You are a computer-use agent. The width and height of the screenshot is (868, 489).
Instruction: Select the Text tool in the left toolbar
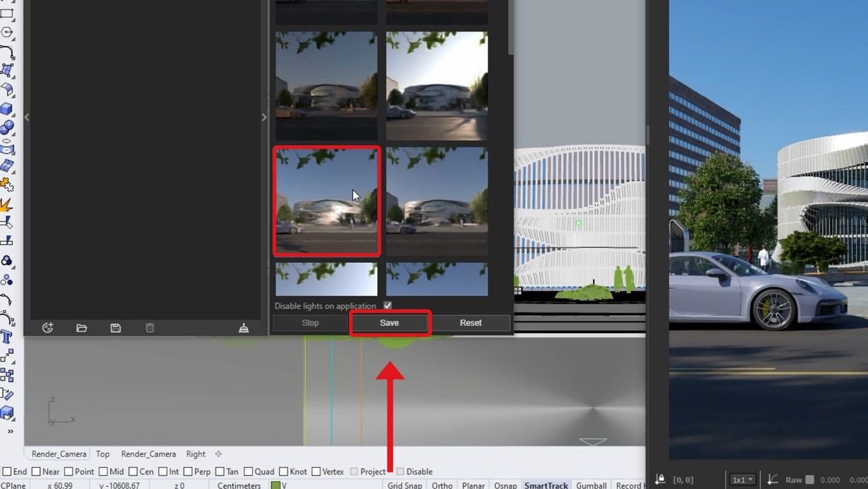tap(7, 336)
